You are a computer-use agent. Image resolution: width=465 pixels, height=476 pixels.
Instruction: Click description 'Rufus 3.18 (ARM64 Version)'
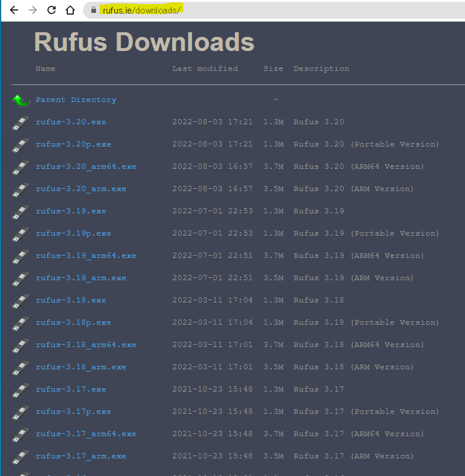(x=358, y=345)
